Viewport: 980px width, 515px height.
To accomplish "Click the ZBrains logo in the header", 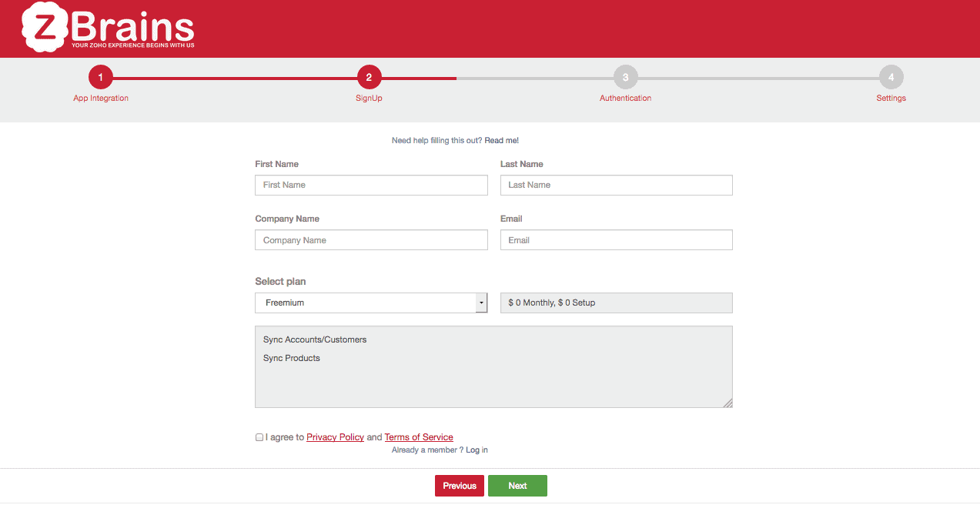I will [x=108, y=27].
